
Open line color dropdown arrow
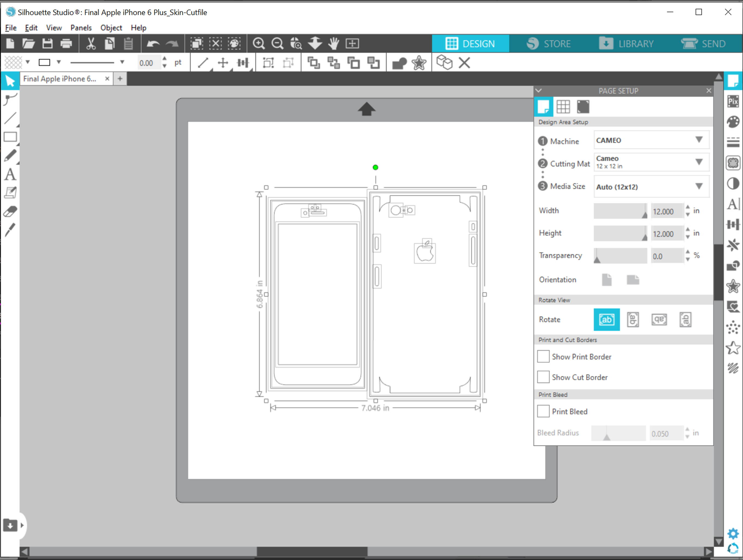59,62
